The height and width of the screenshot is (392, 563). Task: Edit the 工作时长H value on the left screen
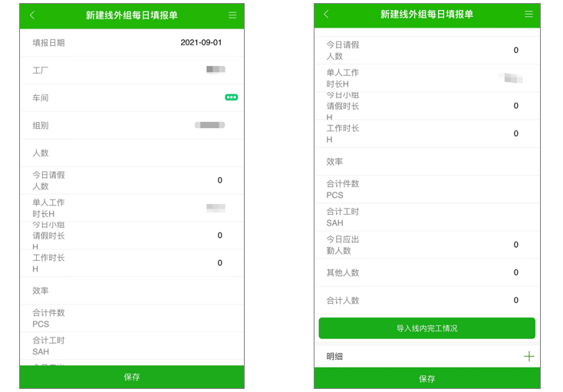(x=219, y=263)
